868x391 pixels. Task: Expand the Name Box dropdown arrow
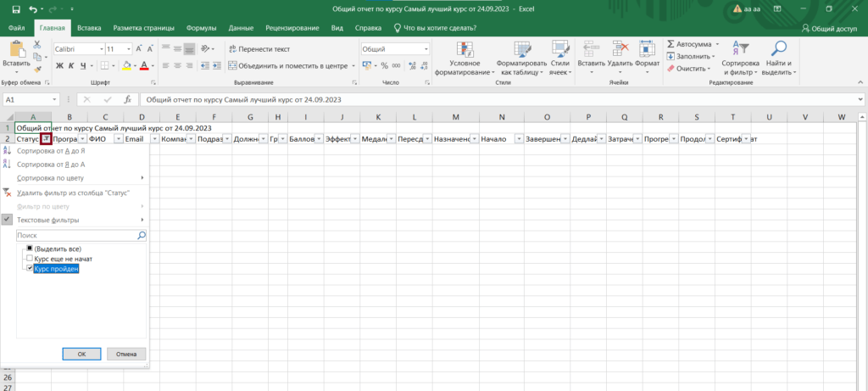[x=54, y=100]
